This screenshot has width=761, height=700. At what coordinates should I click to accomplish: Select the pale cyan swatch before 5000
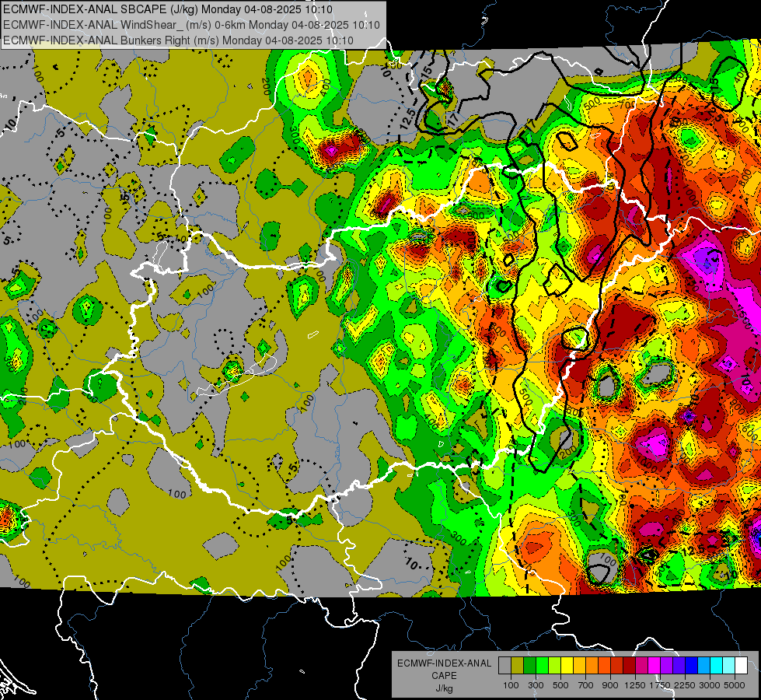pos(729,666)
